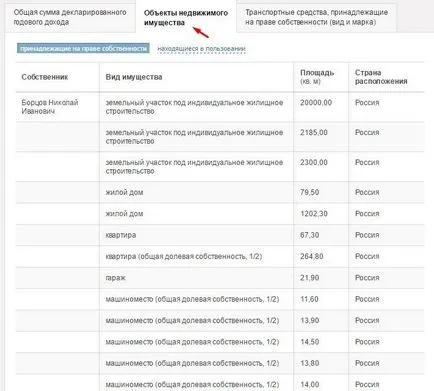Select the 'жилой дом' entry with 79,50

coord(124,192)
